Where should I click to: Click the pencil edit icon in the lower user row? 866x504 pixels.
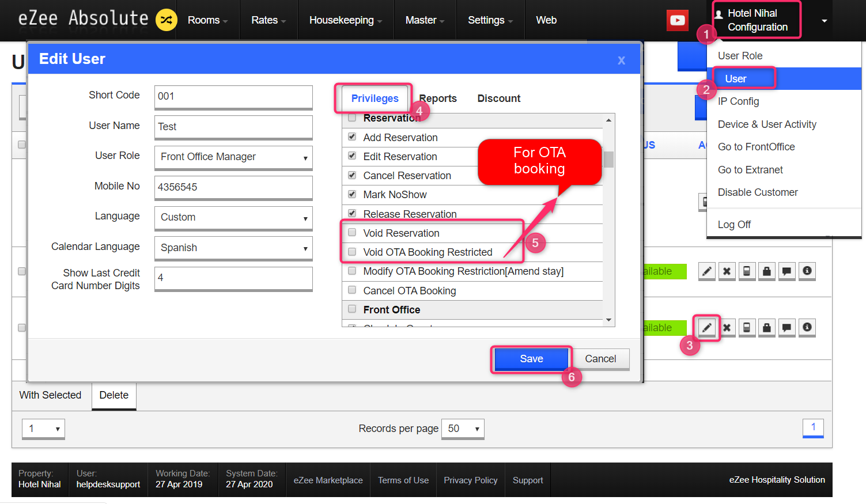pos(707,328)
